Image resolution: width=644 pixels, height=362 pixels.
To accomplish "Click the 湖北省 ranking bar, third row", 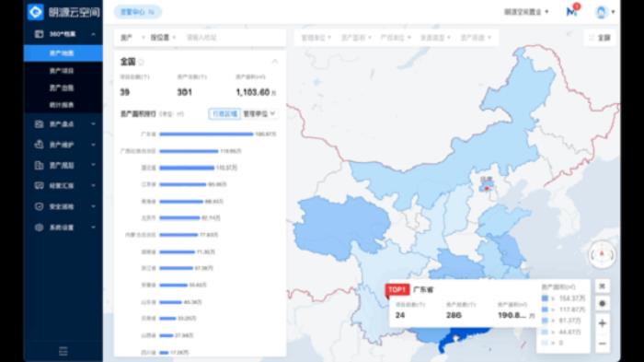I will [187, 168].
